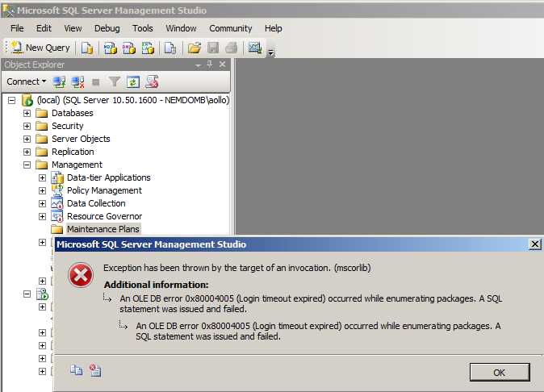Open the toolbar options overflow arrow
Viewport: 544px width, 392px height.
[x=270, y=52]
